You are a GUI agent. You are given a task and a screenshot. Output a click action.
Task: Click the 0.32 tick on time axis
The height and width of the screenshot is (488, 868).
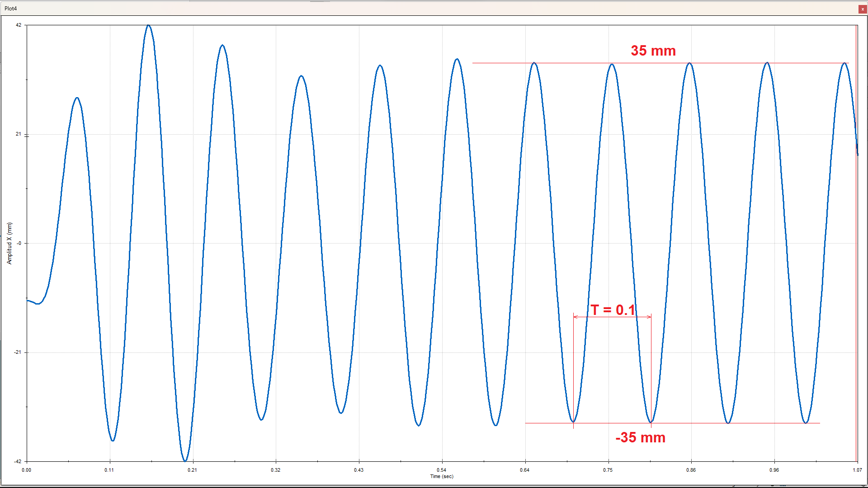pyautogui.click(x=275, y=470)
